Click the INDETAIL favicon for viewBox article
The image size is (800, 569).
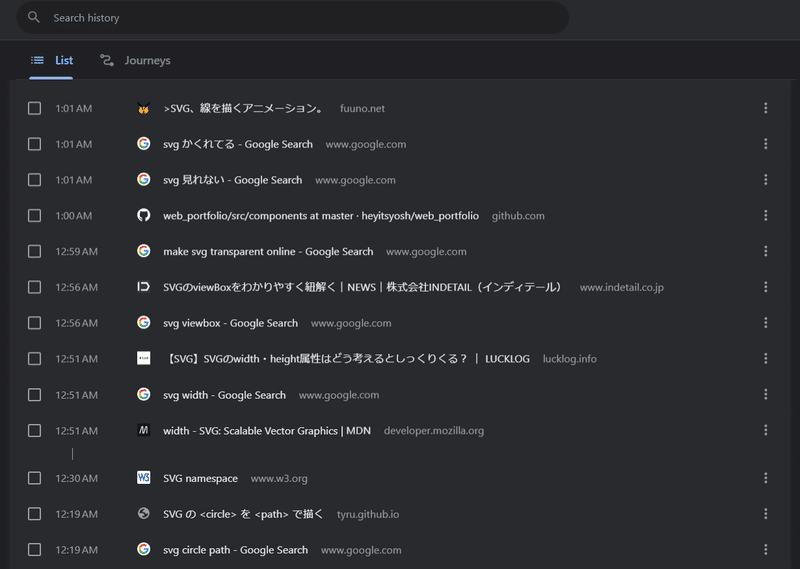144,287
